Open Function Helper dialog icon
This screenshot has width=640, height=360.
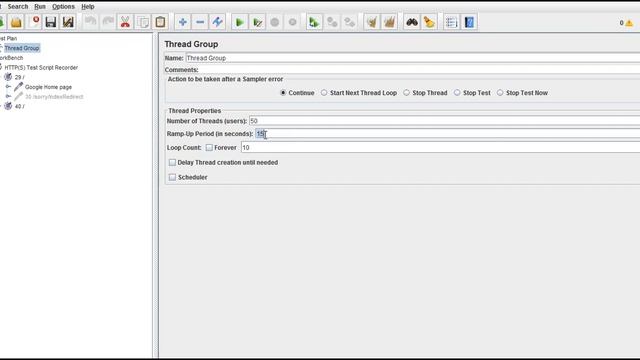tap(451, 22)
